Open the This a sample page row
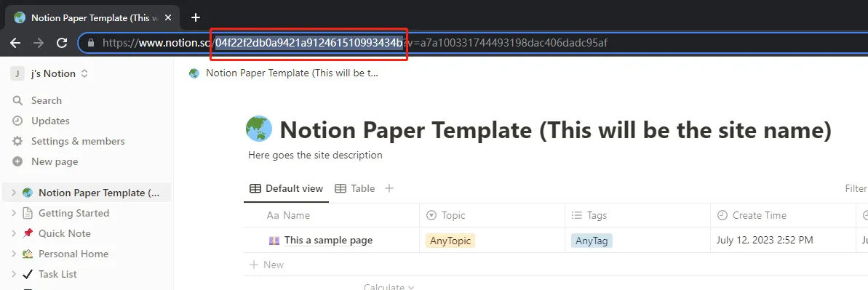Image resolution: width=868 pixels, height=290 pixels. click(328, 240)
